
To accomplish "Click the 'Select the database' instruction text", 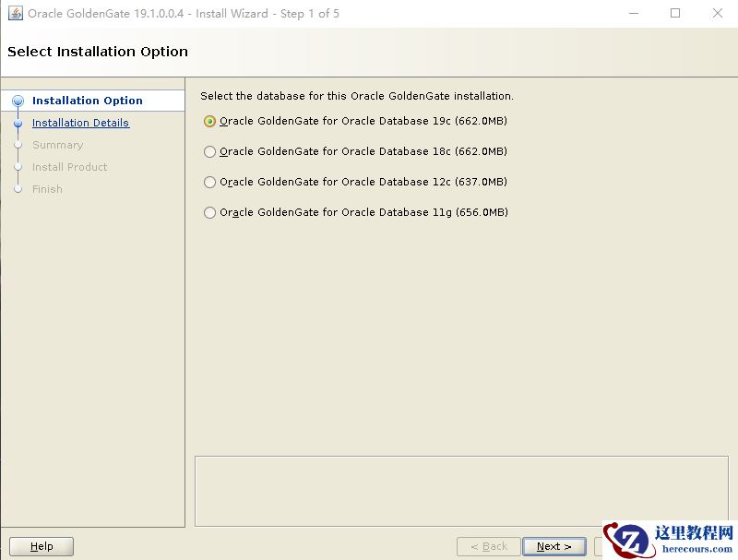I will coord(357,96).
